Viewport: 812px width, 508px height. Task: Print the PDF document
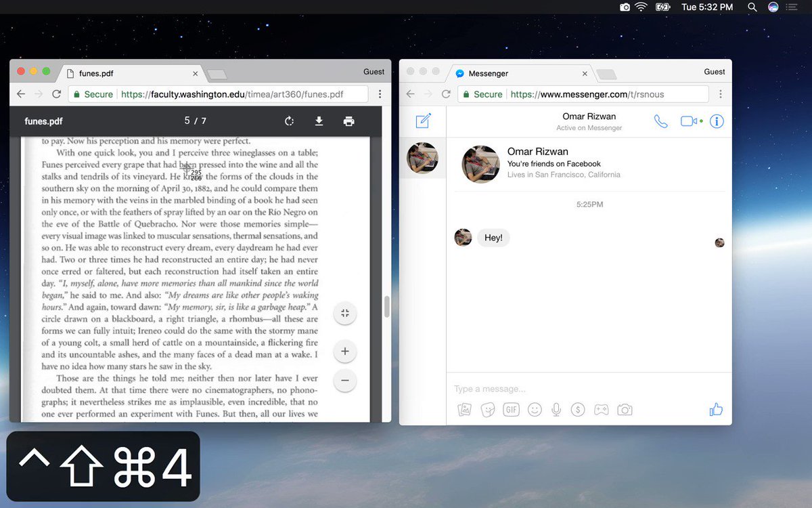click(x=348, y=121)
